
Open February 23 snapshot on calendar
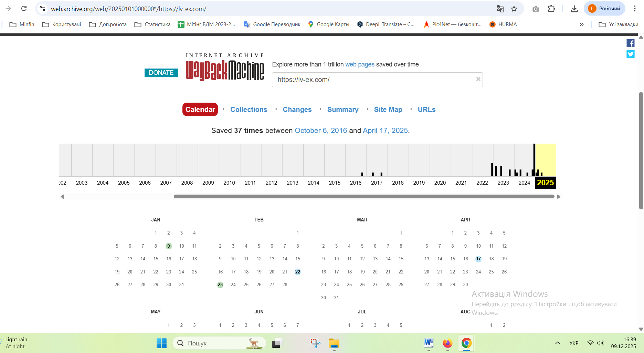point(220,285)
